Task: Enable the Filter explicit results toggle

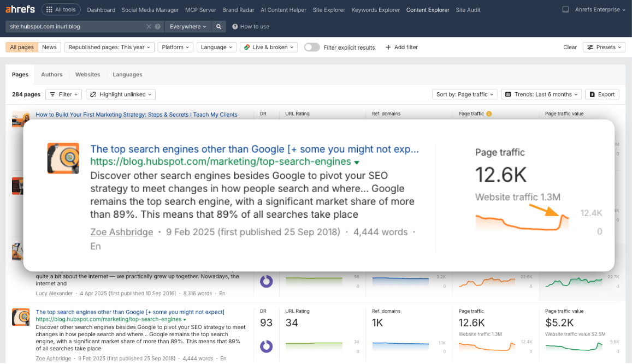Action: point(311,47)
